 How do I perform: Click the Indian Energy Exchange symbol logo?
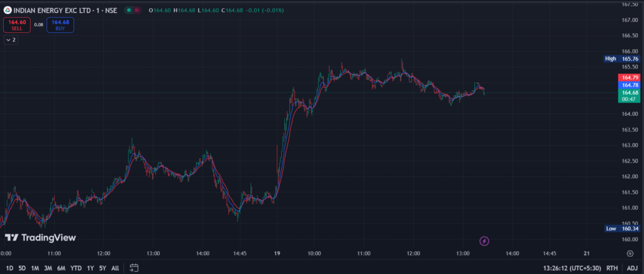pyautogui.click(x=8, y=10)
